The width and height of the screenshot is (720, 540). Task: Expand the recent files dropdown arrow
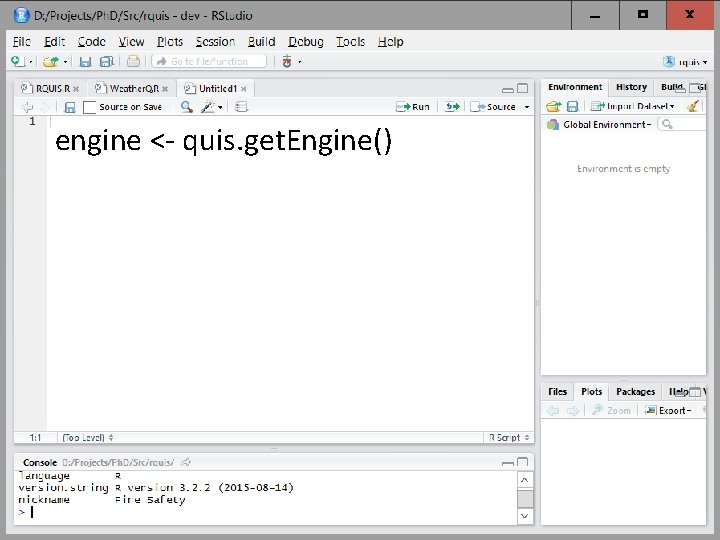tap(65, 62)
